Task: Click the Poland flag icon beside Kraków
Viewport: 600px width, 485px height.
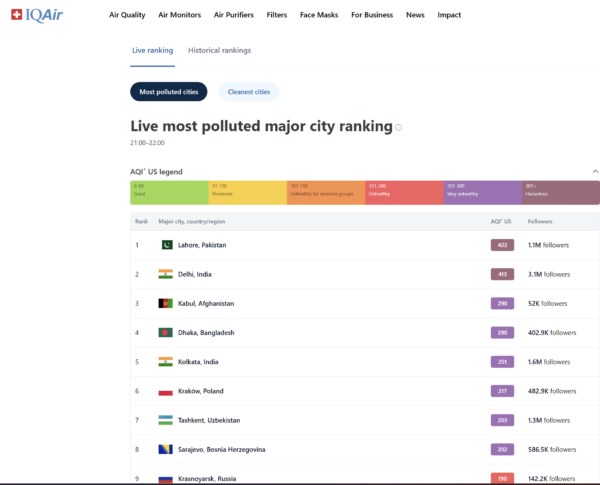Action: coord(166,391)
